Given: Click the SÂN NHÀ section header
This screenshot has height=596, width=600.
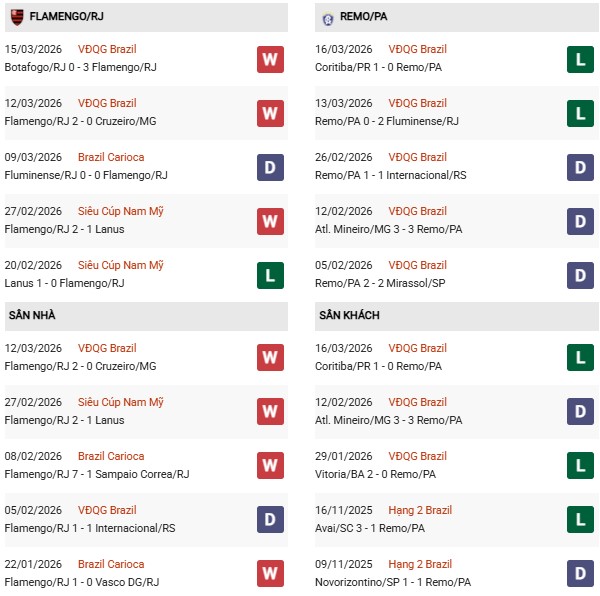Looking at the screenshot, I should click(32, 316).
